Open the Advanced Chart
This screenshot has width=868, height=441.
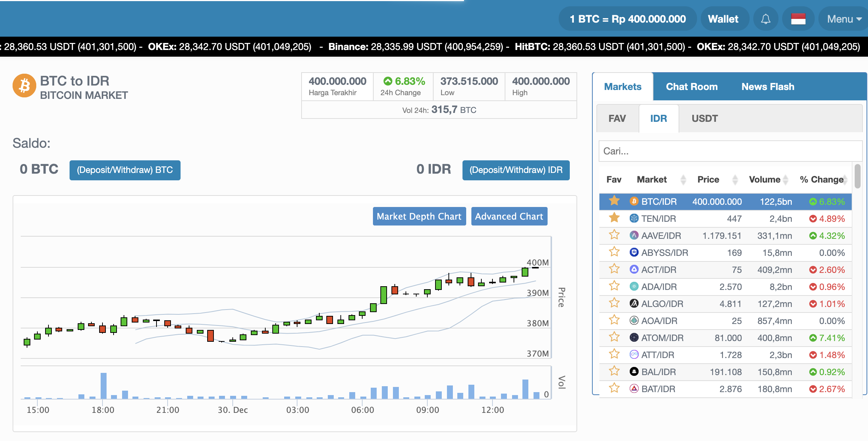point(509,216)
